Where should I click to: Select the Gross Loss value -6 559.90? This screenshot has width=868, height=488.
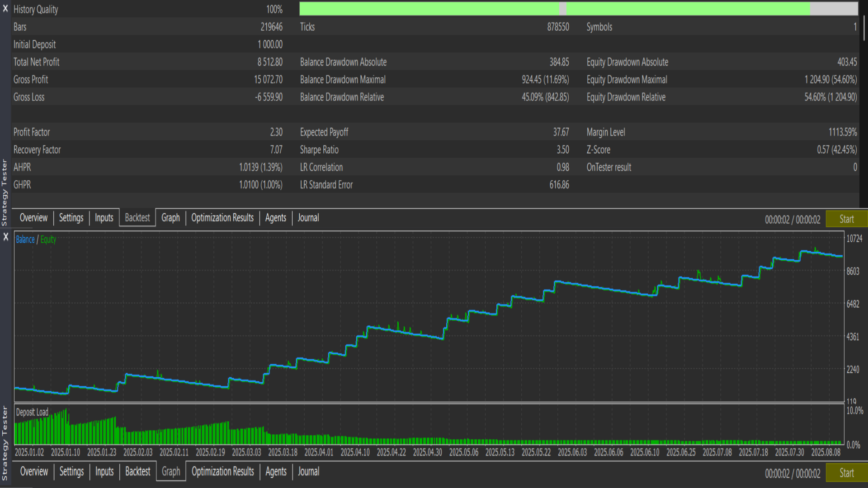pyautogui.click(x=269, y=97)
